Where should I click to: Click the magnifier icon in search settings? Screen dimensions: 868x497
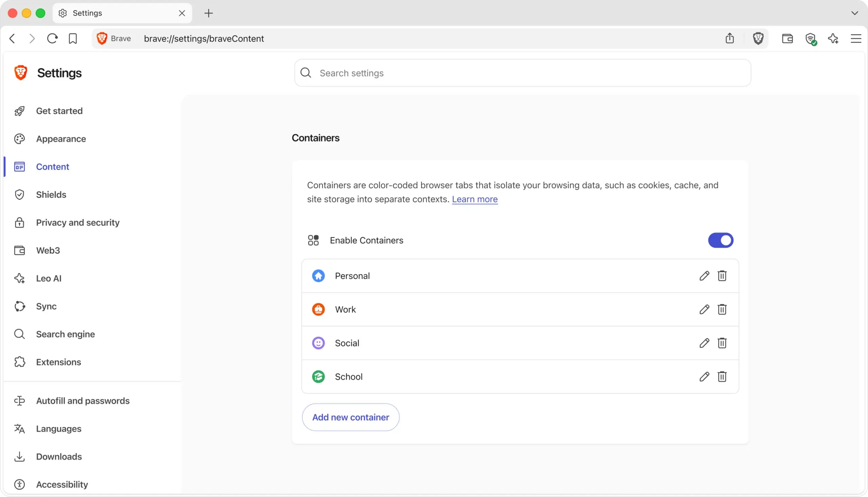(x=305, y=73)
